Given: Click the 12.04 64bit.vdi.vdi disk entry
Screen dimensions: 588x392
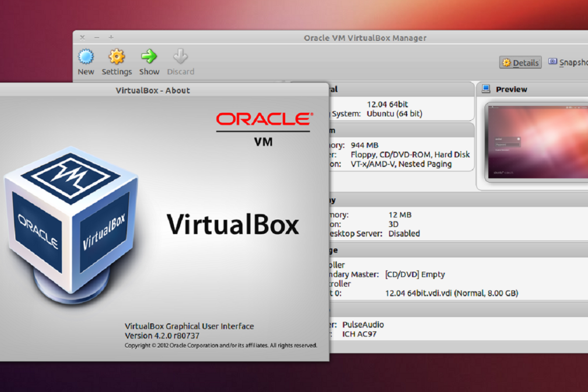Looking at the screenshot, I should (x=452, y=293).
